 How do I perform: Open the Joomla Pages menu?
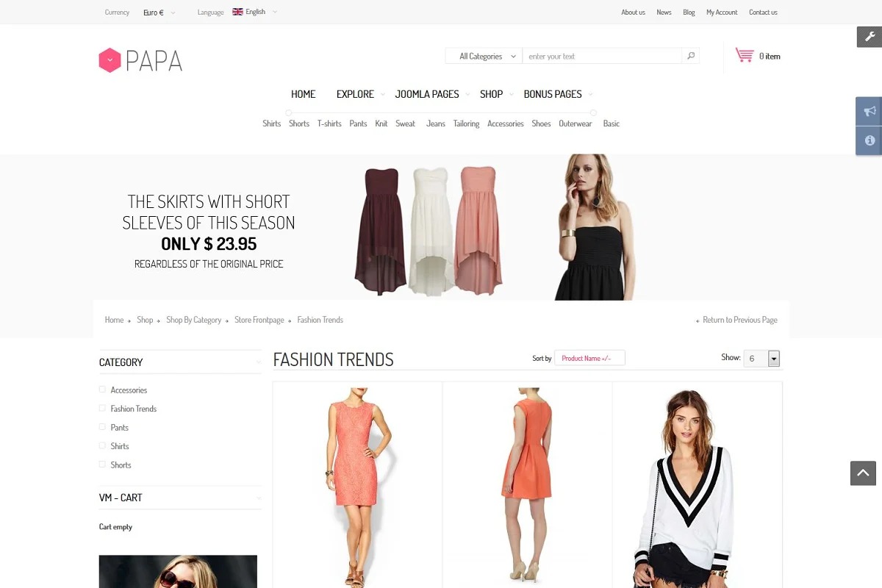pyautogui.click(x=427, y=94)
